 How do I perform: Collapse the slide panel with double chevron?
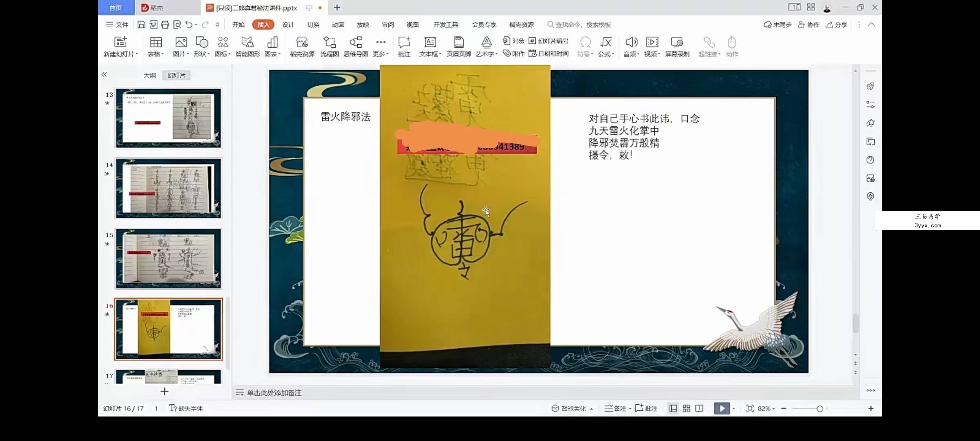(x=104, y=74)
